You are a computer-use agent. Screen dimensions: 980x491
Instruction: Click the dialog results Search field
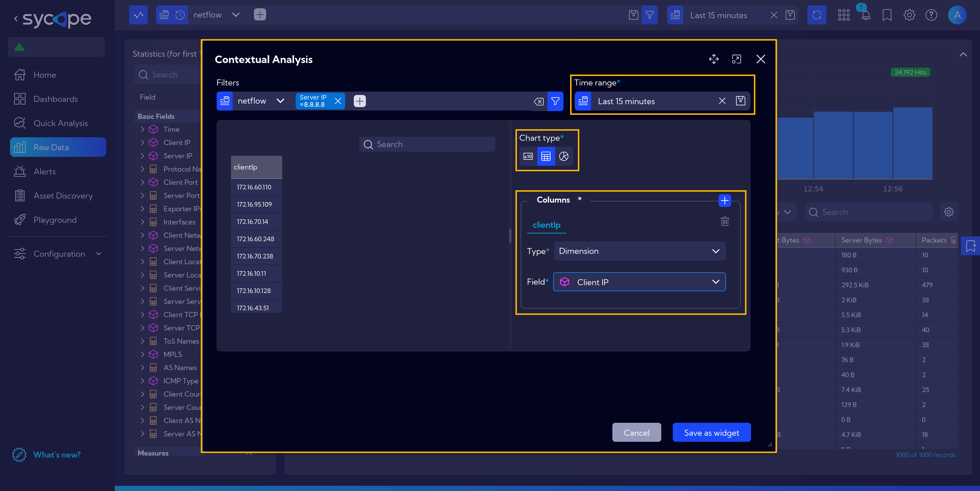coord(427,144)
